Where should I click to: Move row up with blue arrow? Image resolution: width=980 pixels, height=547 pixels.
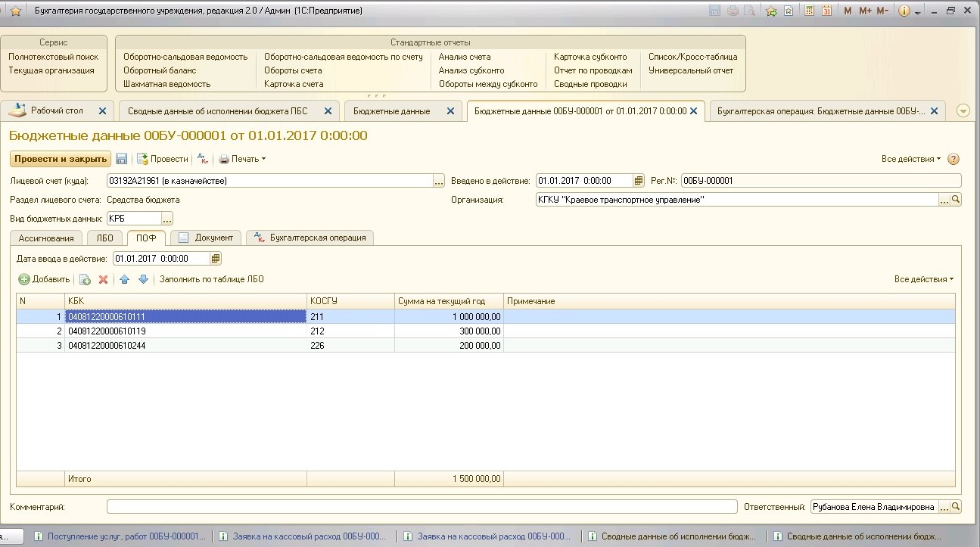(x=125, y=280)
